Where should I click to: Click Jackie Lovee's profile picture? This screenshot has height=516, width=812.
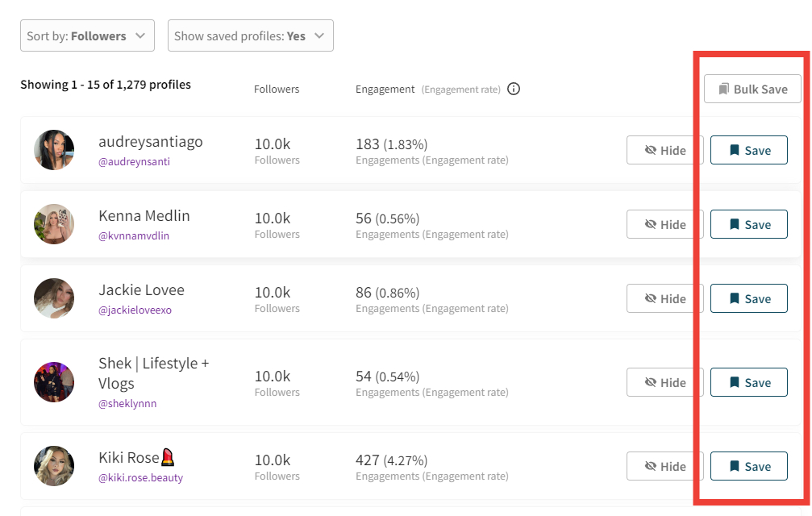click(53, 298)
